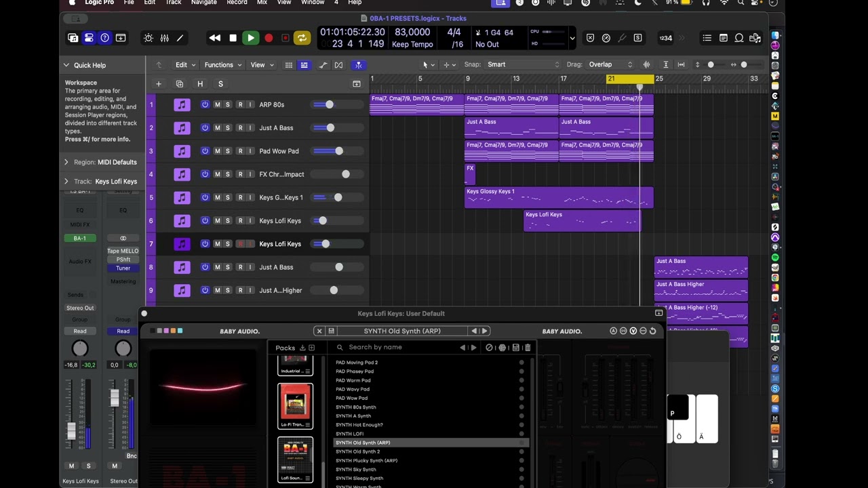This screenshot has width=868, height=488.
Task: Open the List Editors icon
Action: [x=707, y=38]
